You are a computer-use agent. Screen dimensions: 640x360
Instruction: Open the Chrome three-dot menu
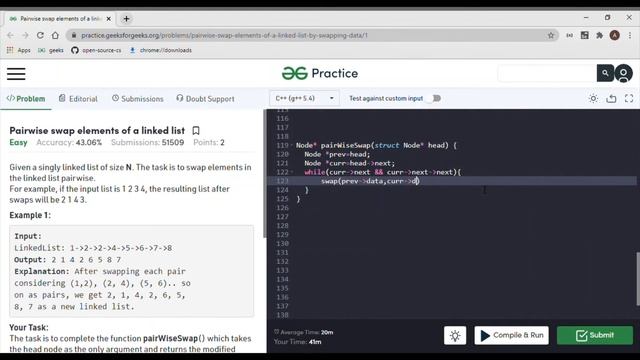pos(630,36)
